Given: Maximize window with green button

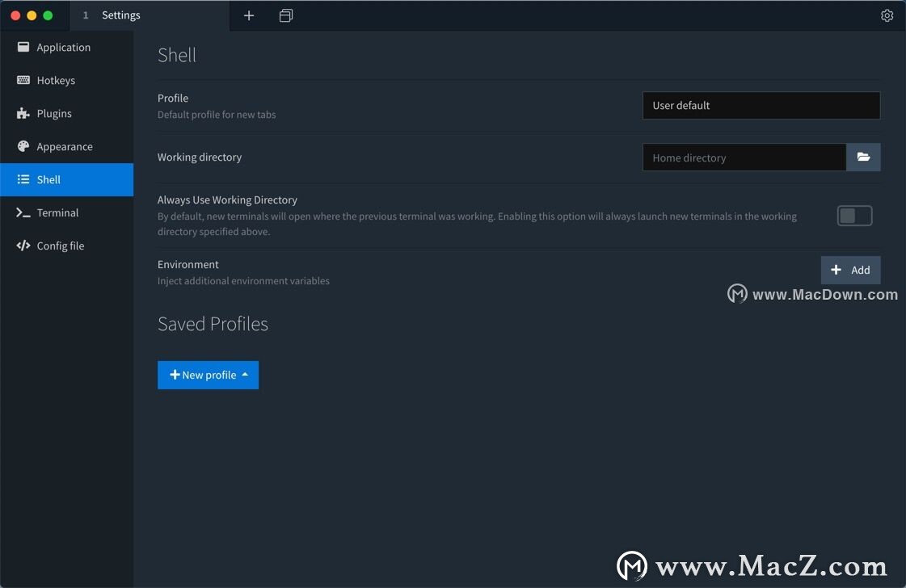Looking at the screenshot, I should click(x=48, y=15).
